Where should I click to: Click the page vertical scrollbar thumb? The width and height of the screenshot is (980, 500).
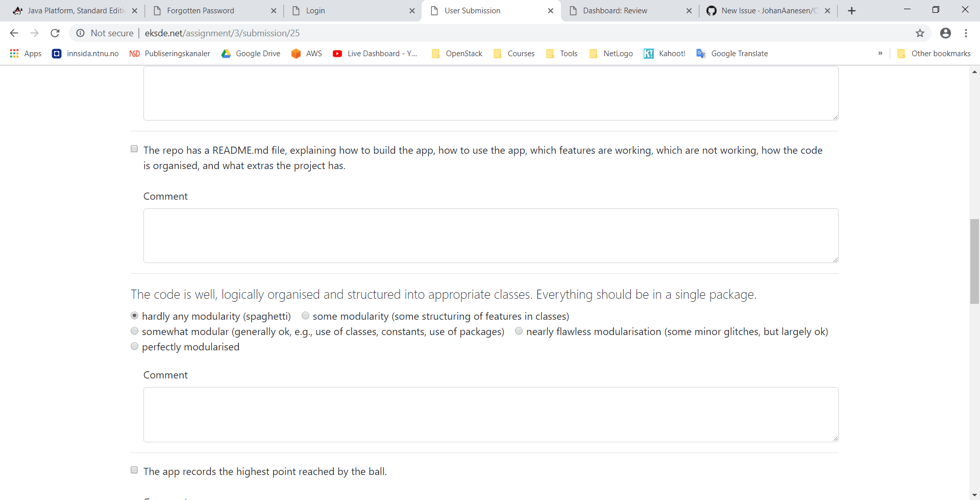pyautogui.click(x=974, y=261)
